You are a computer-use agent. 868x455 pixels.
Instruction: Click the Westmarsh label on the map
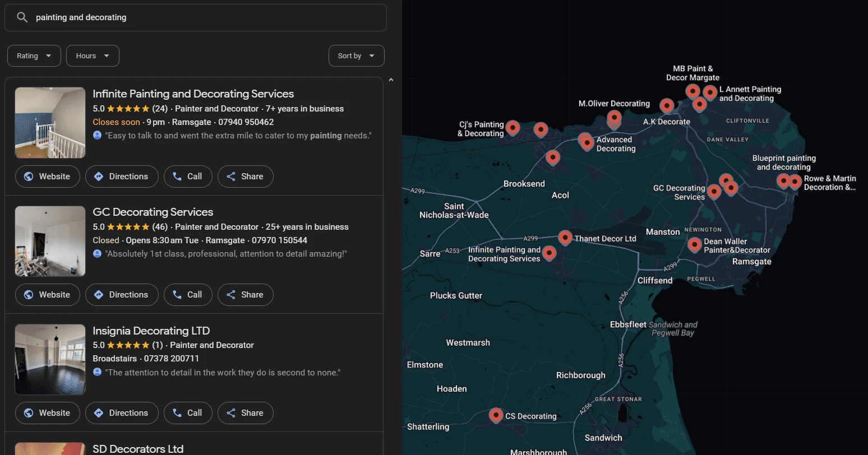[468, 343]
